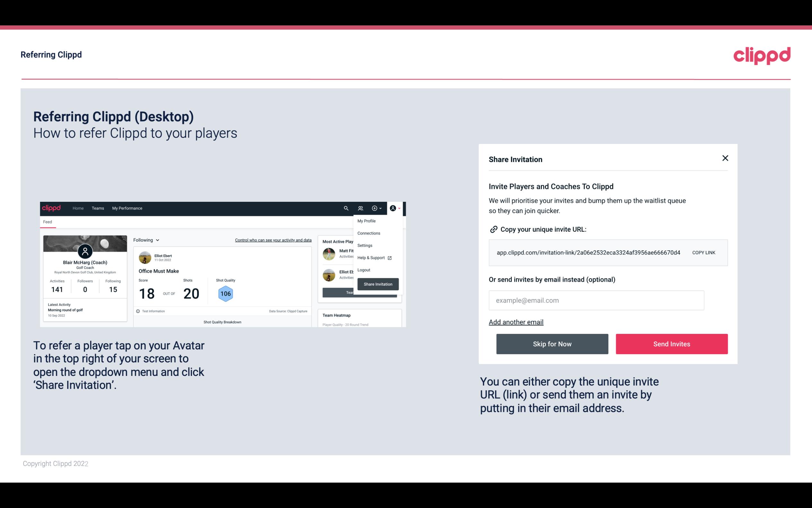The height and width of the screenshot is (508, 812).
Task: Click the email input field for invites
Action: pos(596,300)
